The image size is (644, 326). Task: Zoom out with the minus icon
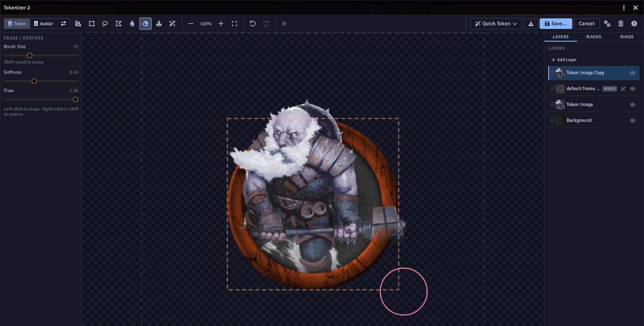click(191, 24)
